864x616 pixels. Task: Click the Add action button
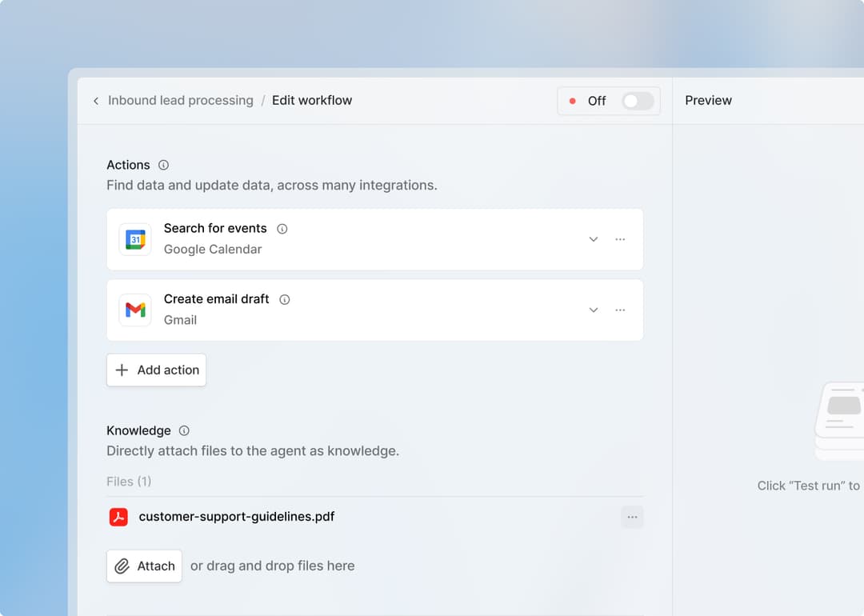(x=156, y=370)
